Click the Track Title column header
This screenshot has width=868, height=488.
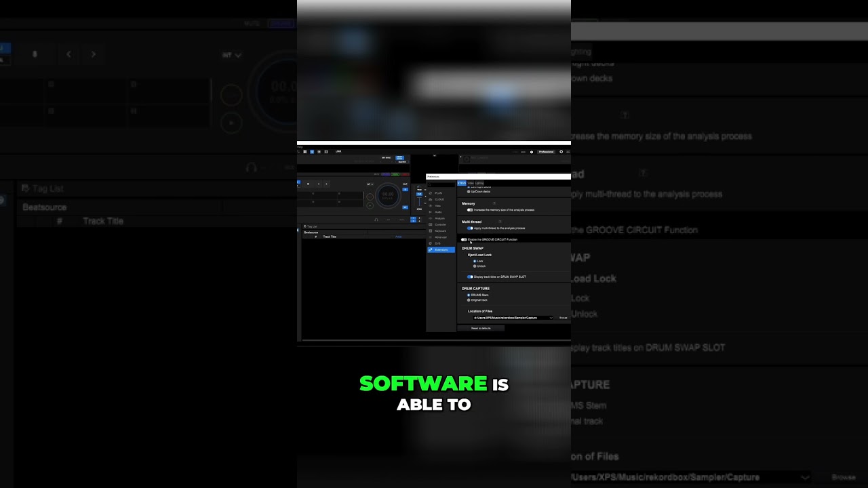coord(330,237)
